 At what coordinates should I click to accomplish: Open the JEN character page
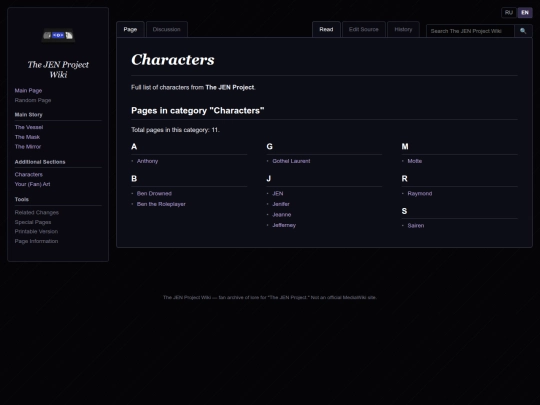(278, 194)
